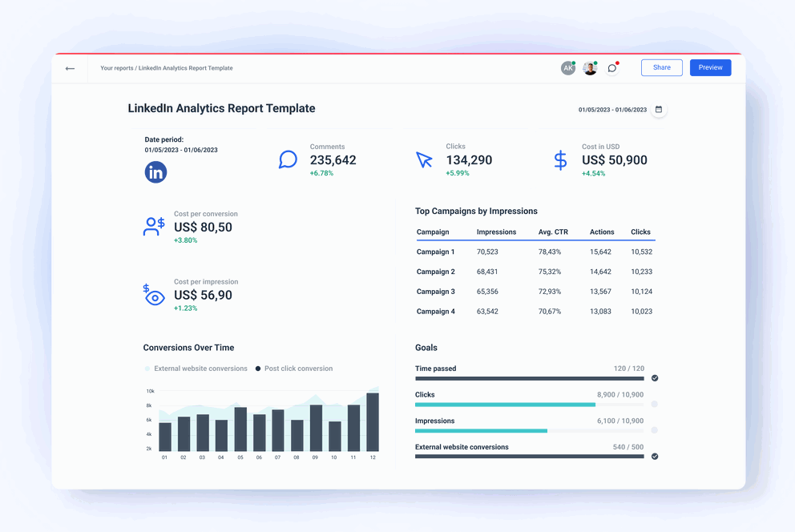Click the Cost per impression eye icon
Image resolution: width=795 pixels, height=532 pixels.
154,296
